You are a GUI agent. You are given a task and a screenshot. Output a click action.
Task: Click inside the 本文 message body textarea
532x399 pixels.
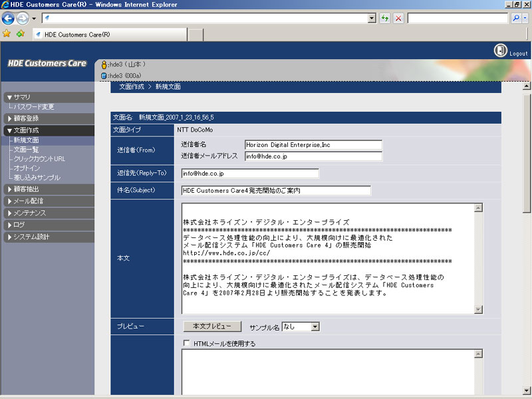tap(328, 259)
